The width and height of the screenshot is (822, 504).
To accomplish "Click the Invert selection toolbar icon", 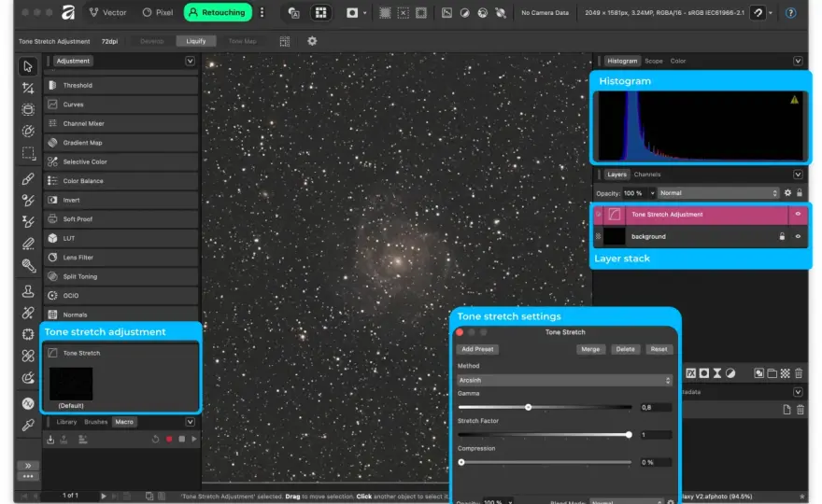I will (421, 12).
